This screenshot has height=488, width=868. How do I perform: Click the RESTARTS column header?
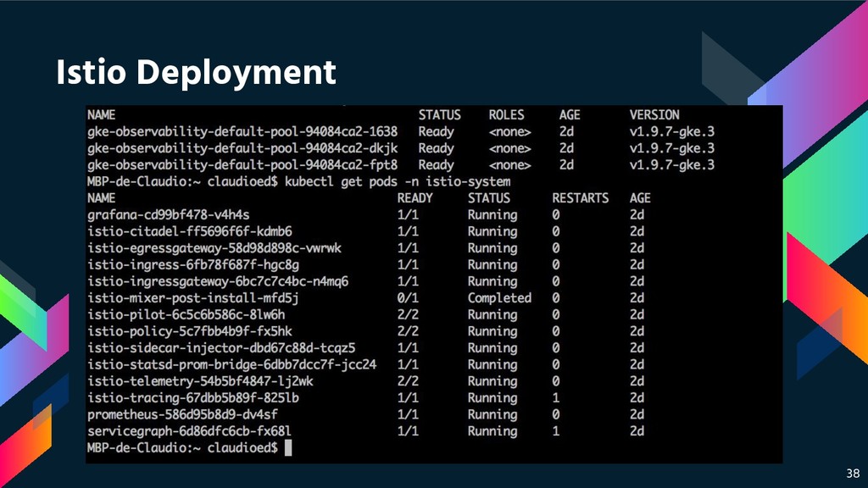[x=580, y=198]
